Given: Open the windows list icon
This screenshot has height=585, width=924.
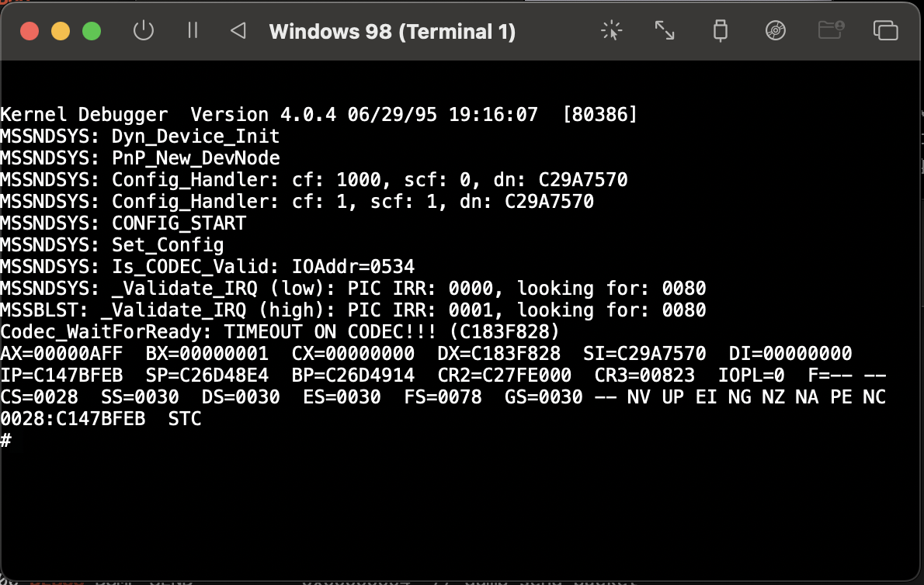Looking at the screenshot, I should tap(885, 31).
